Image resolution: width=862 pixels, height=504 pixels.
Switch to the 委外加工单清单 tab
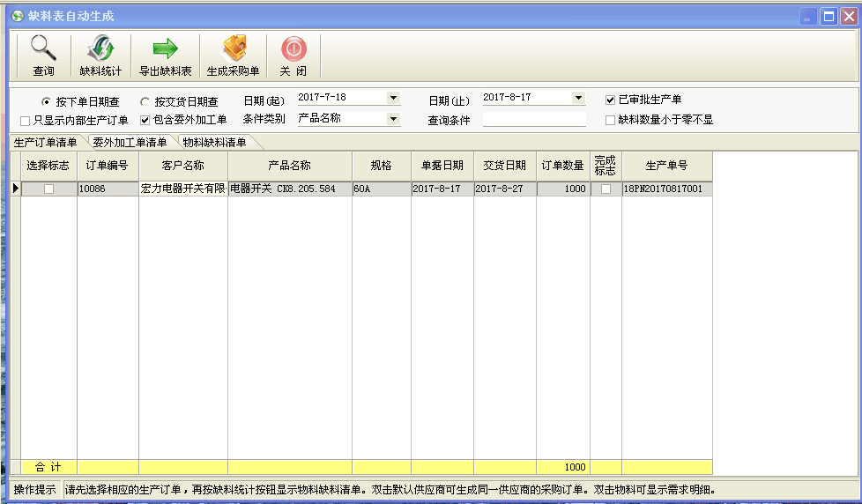click(130, 142)
